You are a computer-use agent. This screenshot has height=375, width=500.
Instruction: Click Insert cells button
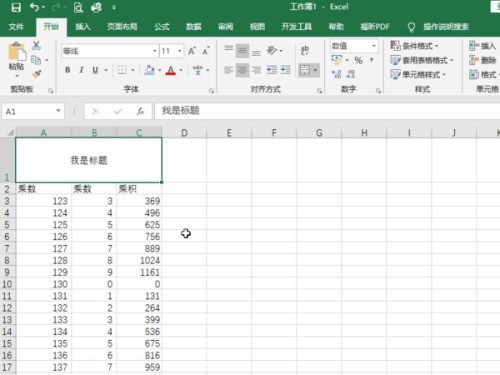pos(482,46)
